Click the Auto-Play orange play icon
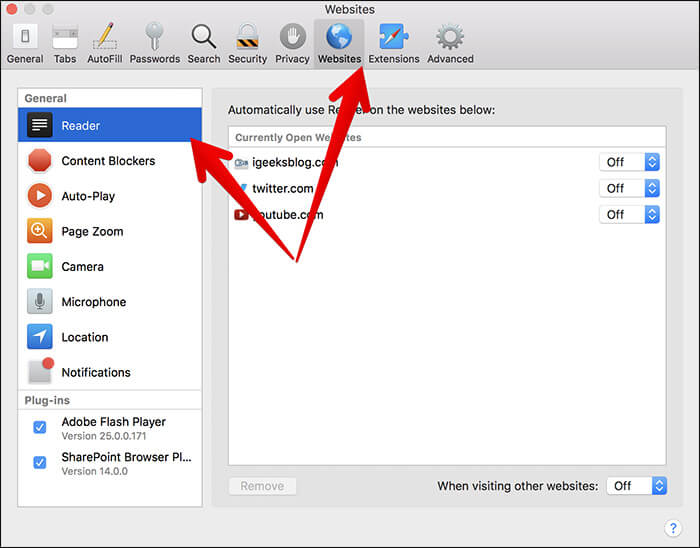This screenshot has height=548, width=700. coord(39,195)
